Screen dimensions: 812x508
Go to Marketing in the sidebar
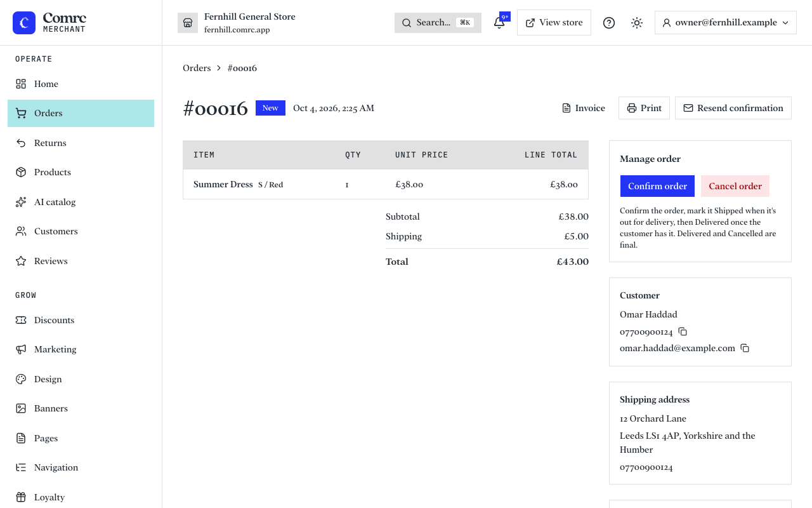[81, 349]
